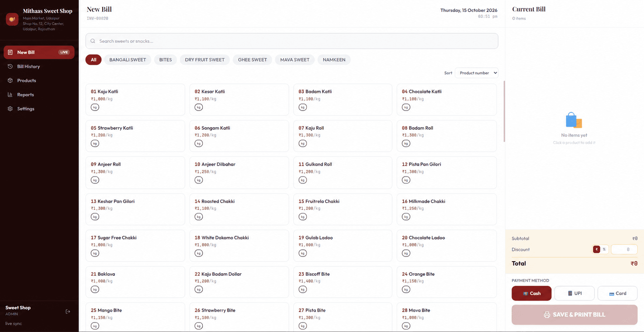644x332 pixels.
Task: Click the product list vertical scrollbar
Action: (x=504, y=111)
